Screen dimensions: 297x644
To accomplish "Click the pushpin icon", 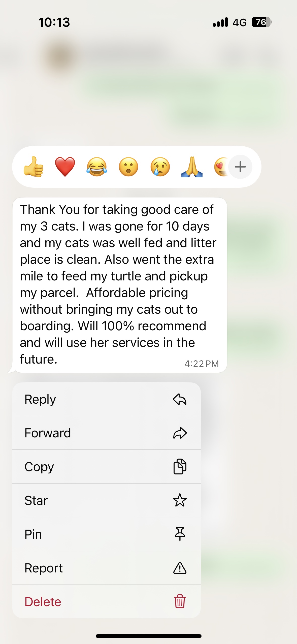I will click(x=180, y=534).
